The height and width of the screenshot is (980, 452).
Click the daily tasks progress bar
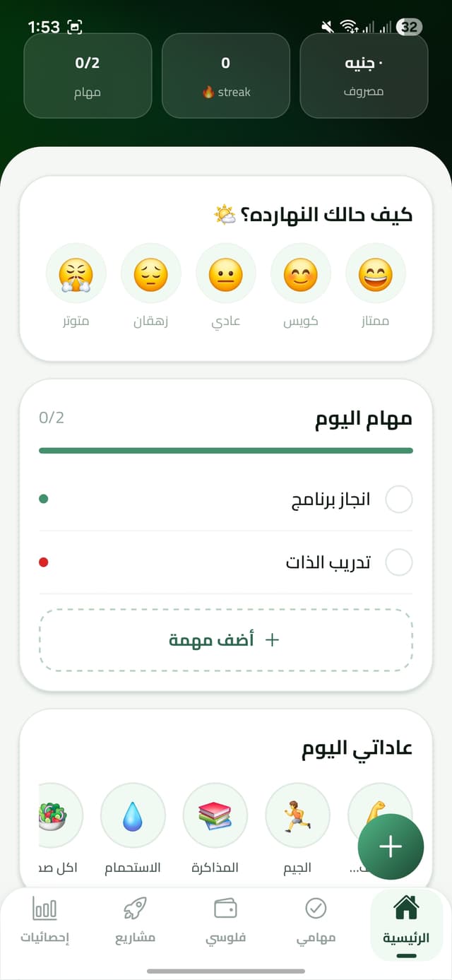point(226,449)
